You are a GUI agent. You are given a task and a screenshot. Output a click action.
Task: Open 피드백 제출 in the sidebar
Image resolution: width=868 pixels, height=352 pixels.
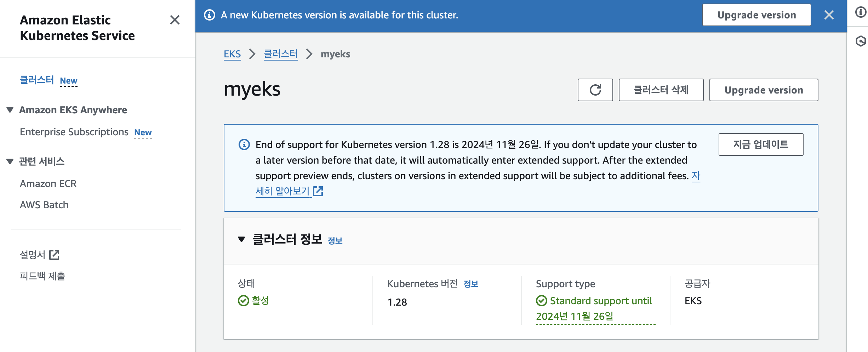point(42,276)
